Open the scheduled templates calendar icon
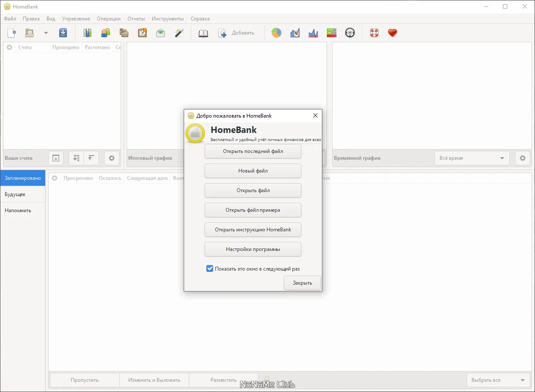Screen dimensions: 535x392 pyautogui.click(x=142, y=33)
